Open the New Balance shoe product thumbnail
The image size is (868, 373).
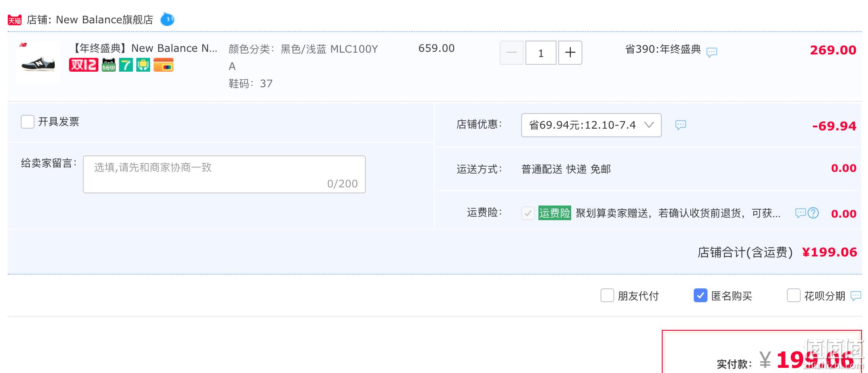(x=38, y=62)
